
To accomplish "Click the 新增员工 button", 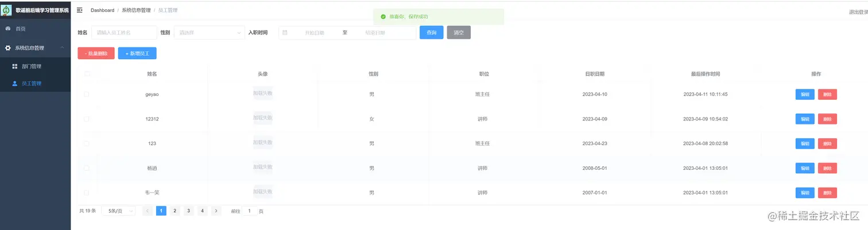I will tap(137, 53).
